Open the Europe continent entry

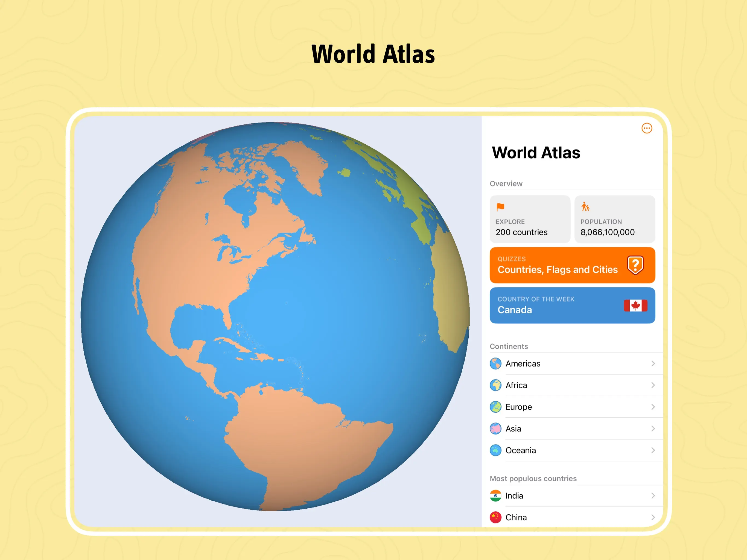(x=518, y=407)
